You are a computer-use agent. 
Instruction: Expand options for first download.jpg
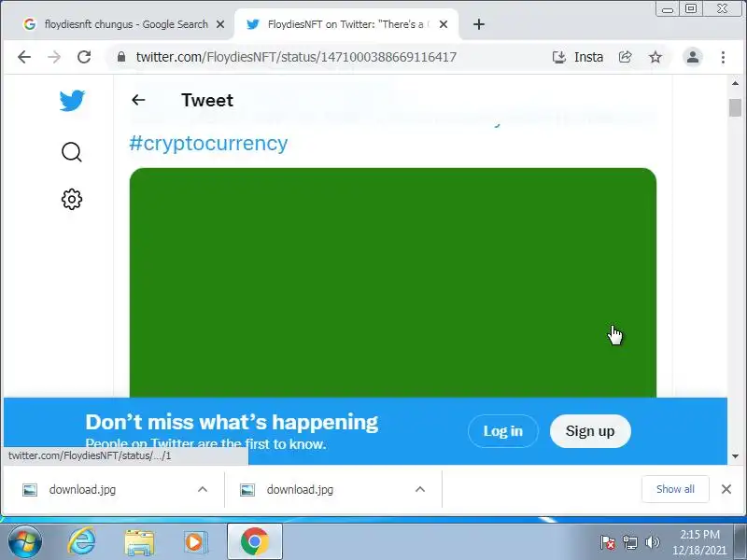coord(203,489)
